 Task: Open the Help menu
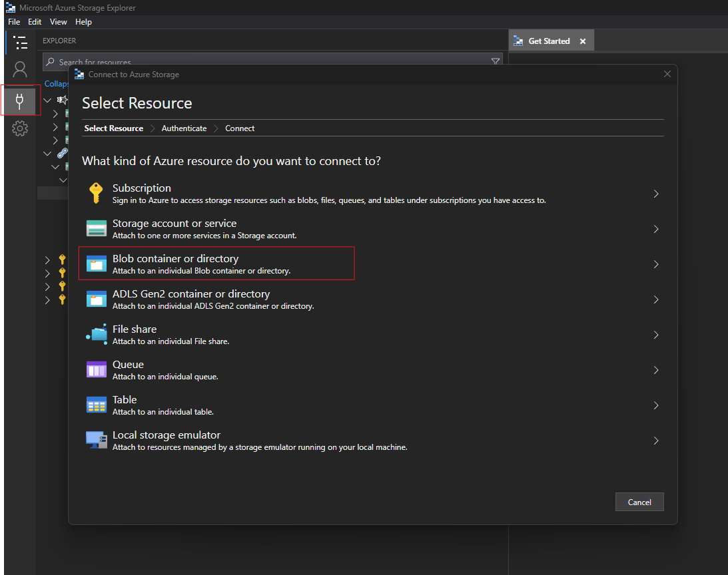[83, 22]
